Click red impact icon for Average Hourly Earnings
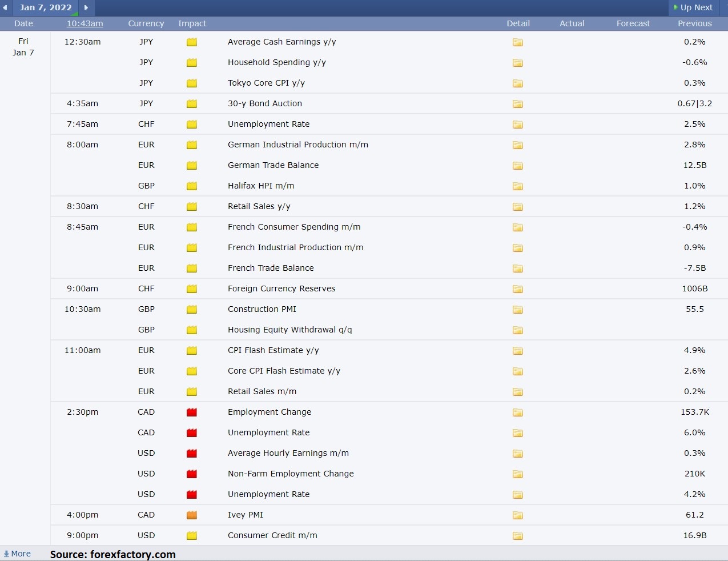 click(x=192, y=453)
